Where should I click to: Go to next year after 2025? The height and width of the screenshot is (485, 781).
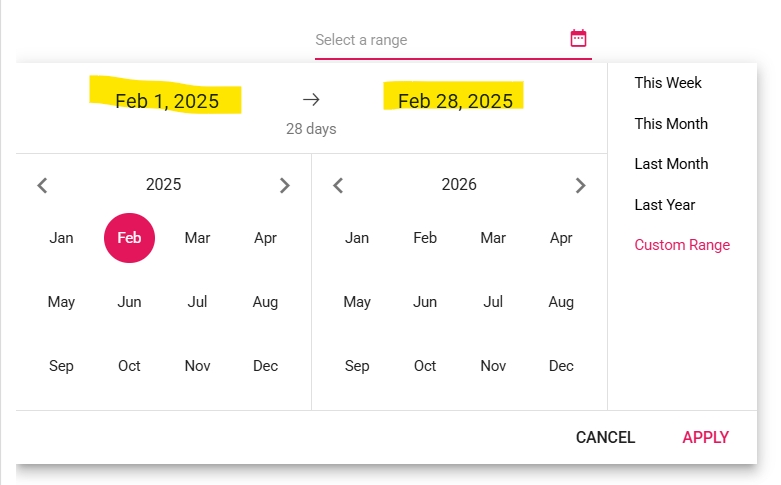(x=284, y=185)
